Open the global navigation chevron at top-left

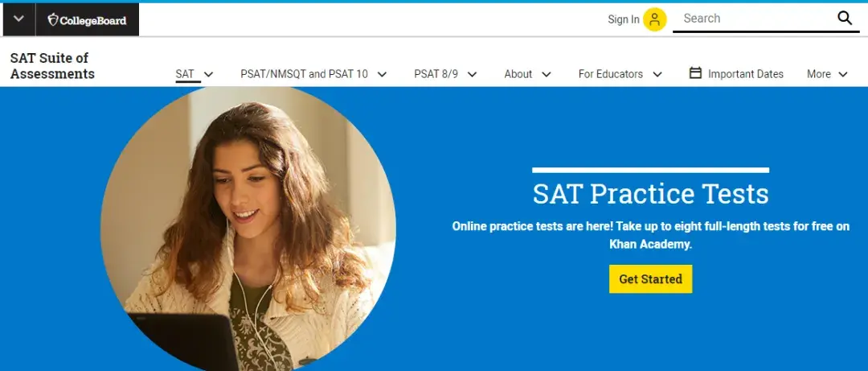point(18,19)
